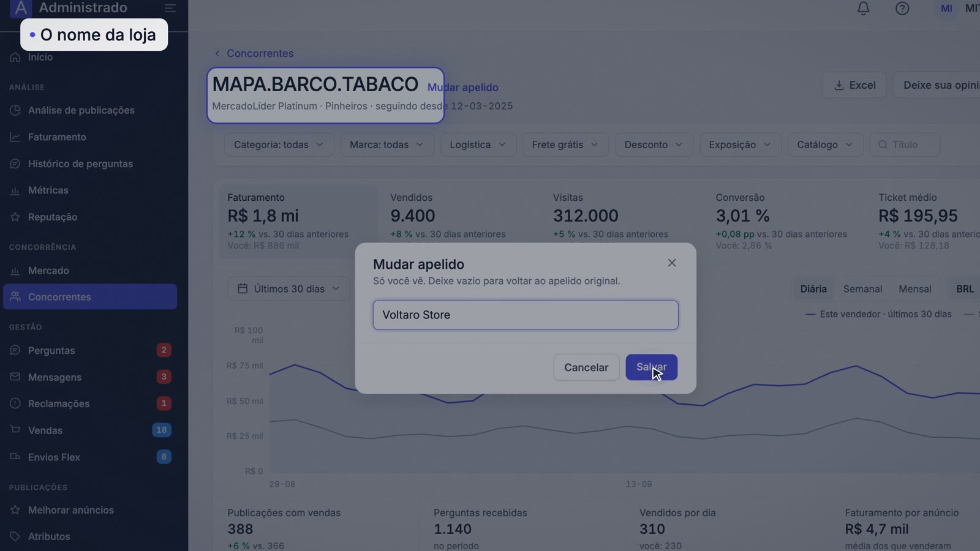
Task: Download the Excel export
Action: click(854, 85)
